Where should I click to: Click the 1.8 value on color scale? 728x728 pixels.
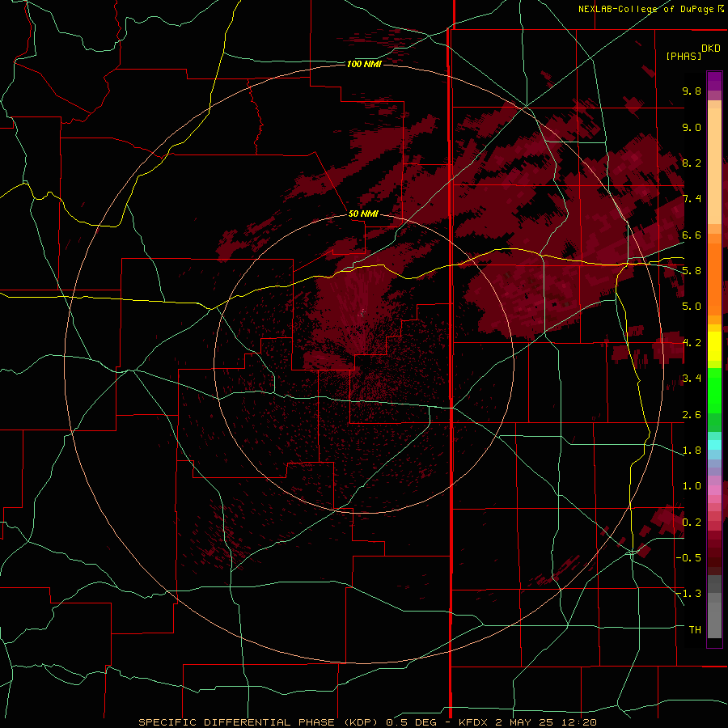[692, 451]
